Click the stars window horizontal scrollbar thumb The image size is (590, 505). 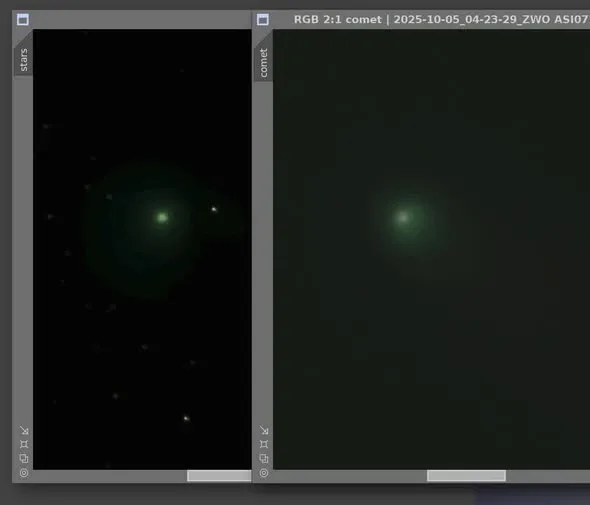[x=219, y=476]
